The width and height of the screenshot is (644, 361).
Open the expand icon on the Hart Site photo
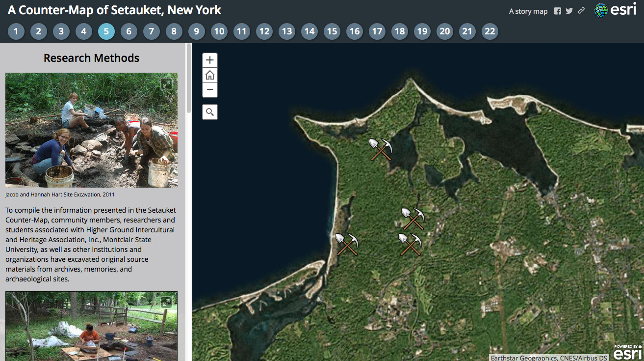click(x=166, y=84)
